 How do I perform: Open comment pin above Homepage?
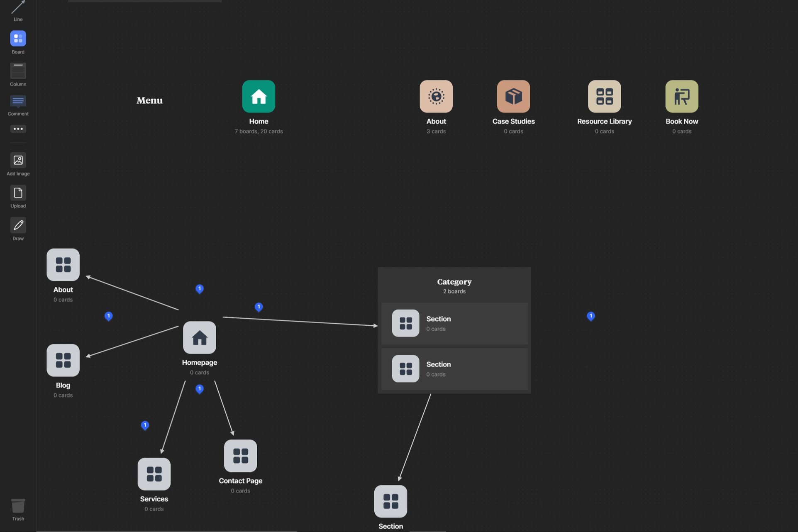click(200, 289)
